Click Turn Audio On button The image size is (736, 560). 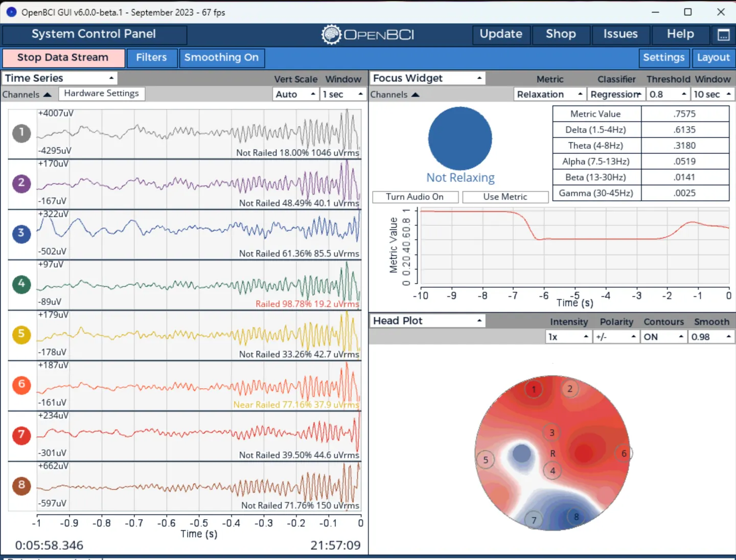(x=415, y=197)
